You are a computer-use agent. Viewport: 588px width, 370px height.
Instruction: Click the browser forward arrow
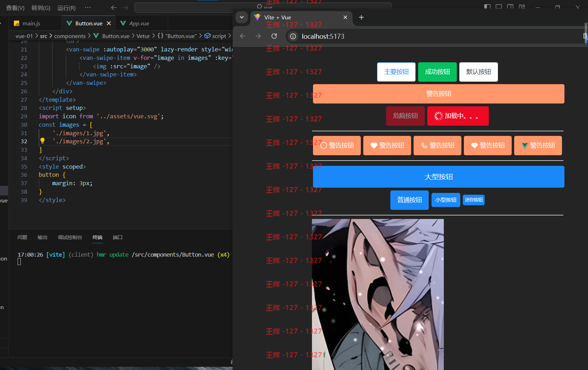[258, 36]
